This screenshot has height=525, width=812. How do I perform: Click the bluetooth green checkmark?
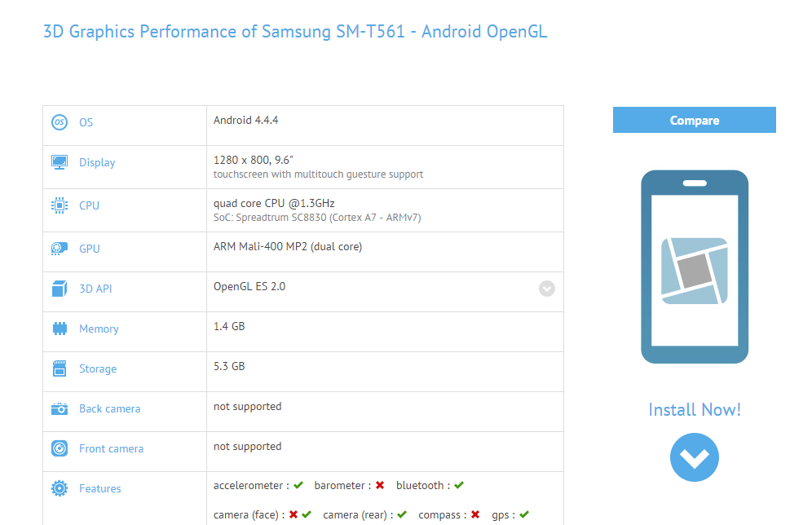[x=459, y=485]
